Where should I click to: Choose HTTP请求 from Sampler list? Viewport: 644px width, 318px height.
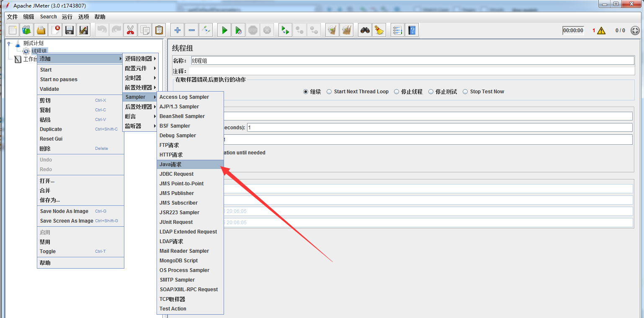[191, 155]
